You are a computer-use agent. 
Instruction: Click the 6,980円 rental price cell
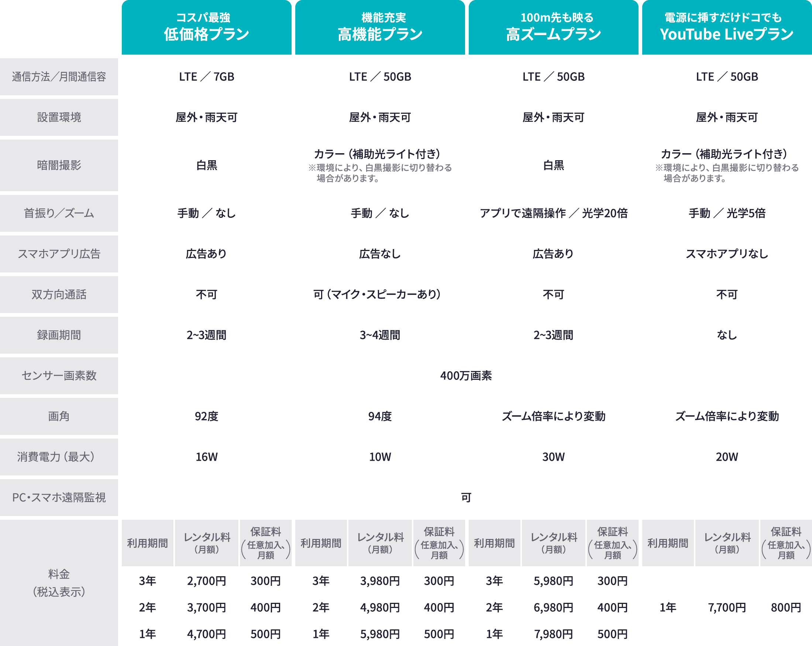(553, 607)
